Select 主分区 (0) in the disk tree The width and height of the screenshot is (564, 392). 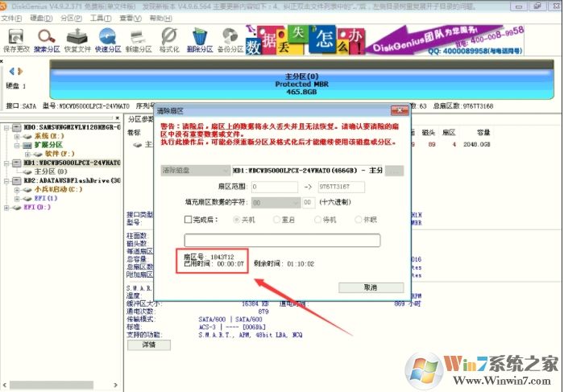point(50,171)
